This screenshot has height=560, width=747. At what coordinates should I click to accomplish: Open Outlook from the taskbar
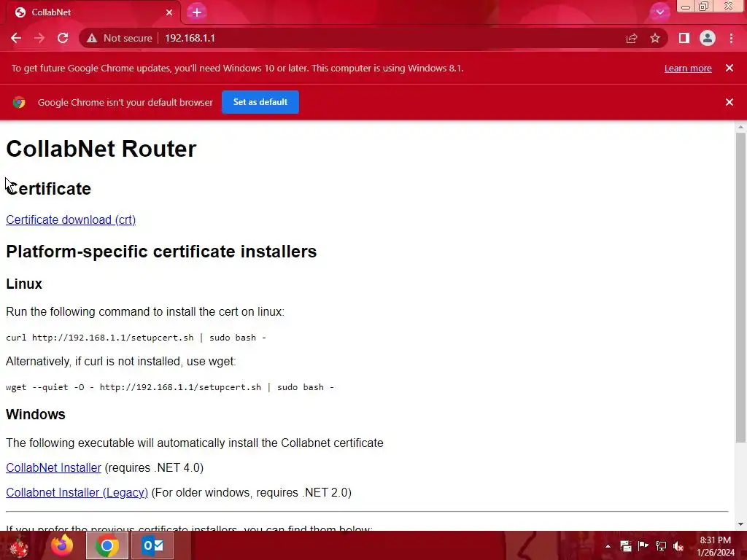tap(152, 545)
